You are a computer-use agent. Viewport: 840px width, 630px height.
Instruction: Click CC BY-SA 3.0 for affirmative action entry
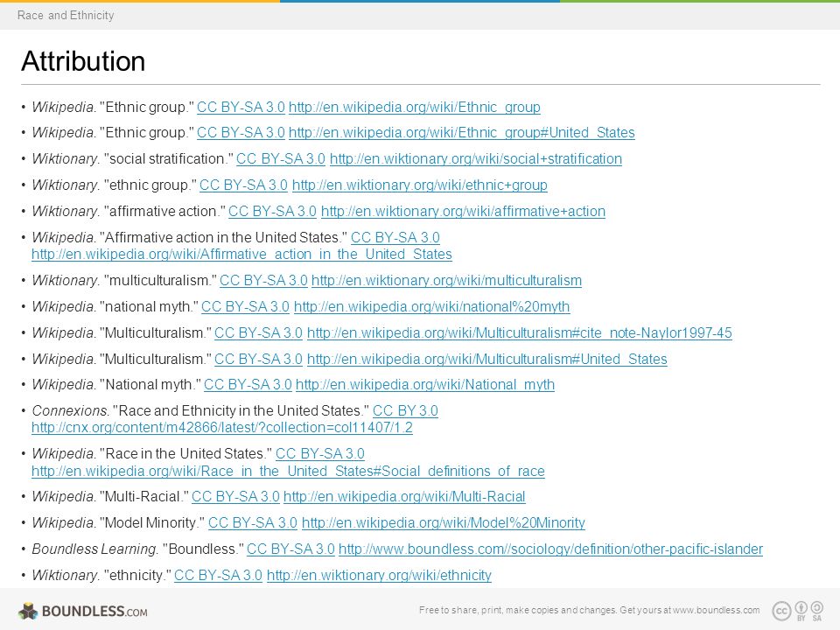[272, 211]
